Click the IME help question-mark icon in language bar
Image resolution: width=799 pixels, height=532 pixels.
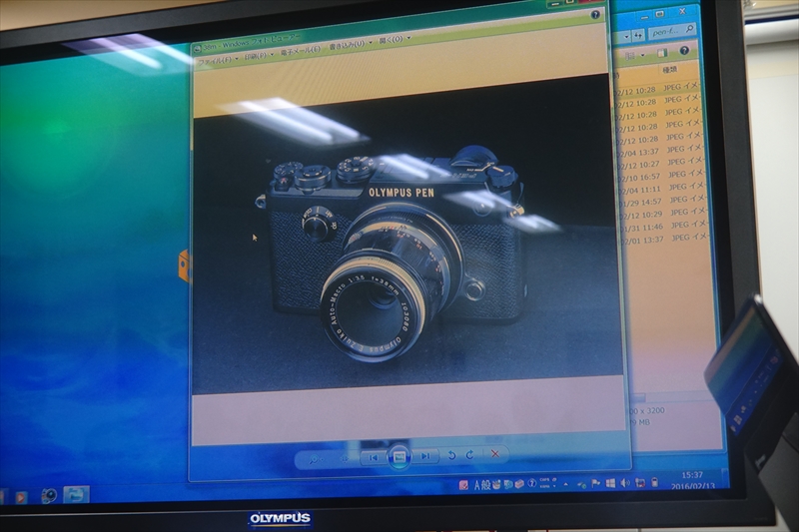tap(531, 483)
